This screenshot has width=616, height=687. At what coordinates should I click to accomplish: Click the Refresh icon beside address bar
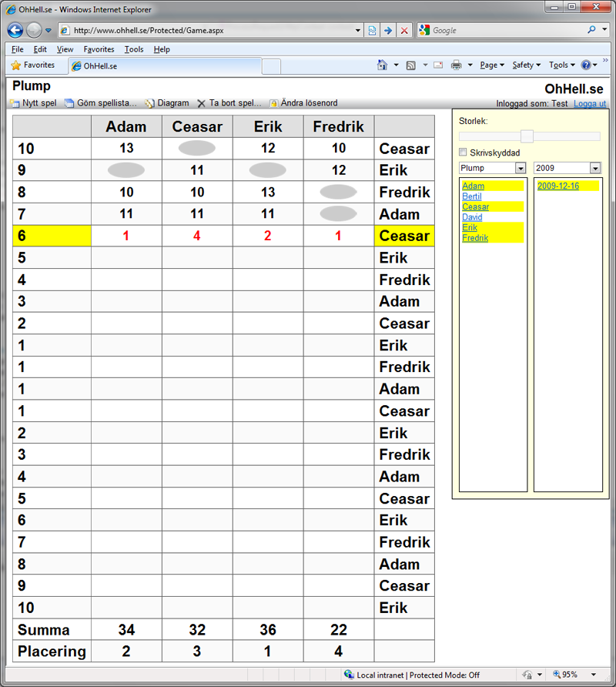click(x=372, y=31)
